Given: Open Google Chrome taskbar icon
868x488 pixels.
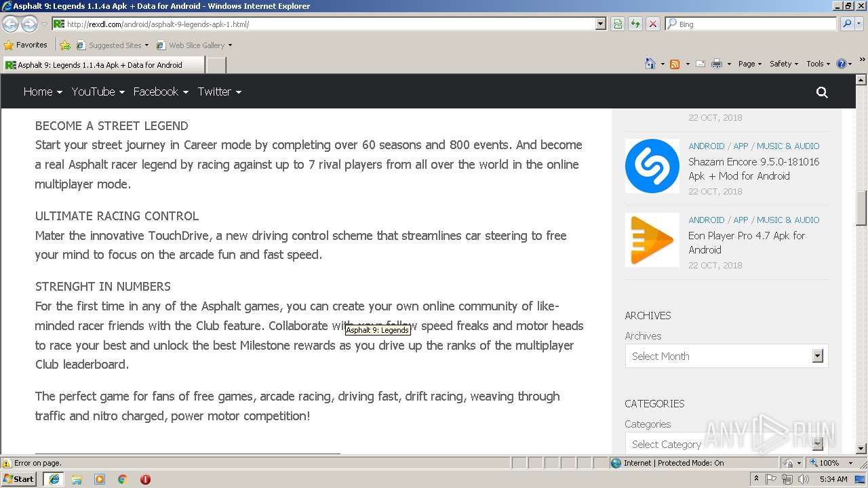Looking at the screenshot, I should pyautogui.click(x=123, y=479).
